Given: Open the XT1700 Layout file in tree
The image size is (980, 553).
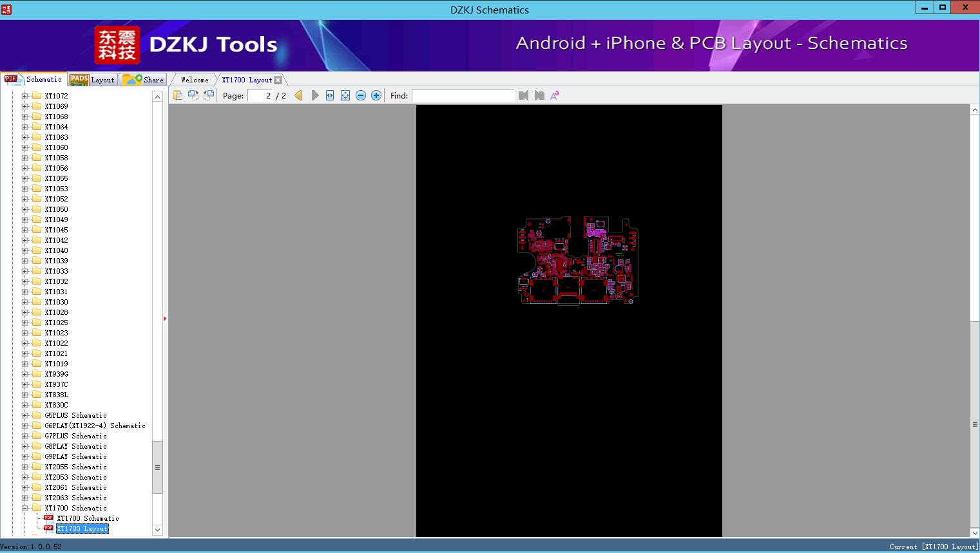Looking at the screenshot, I should (x=82, y=529).
